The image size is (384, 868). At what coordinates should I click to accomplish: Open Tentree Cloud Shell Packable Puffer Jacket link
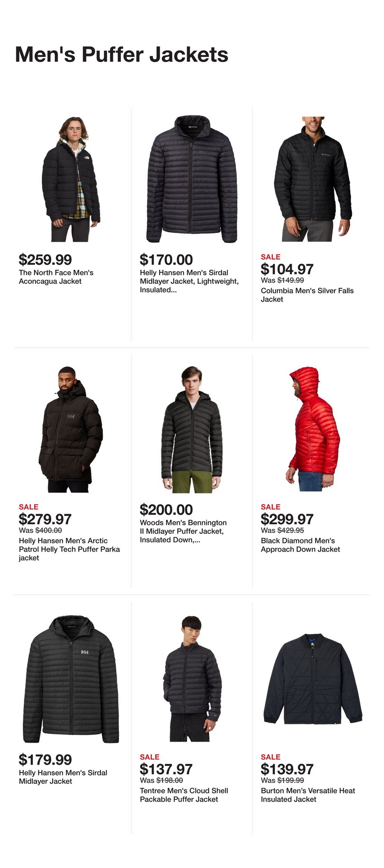tap(184, 795)
